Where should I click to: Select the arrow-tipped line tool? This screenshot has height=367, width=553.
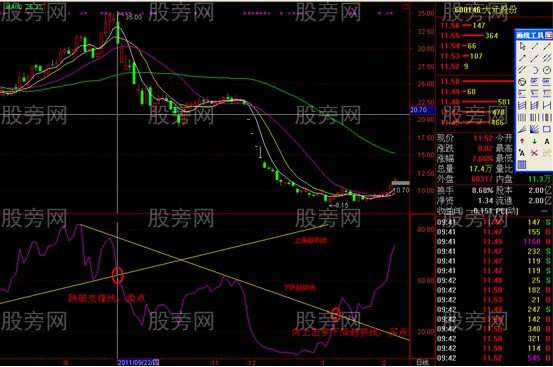522,58
